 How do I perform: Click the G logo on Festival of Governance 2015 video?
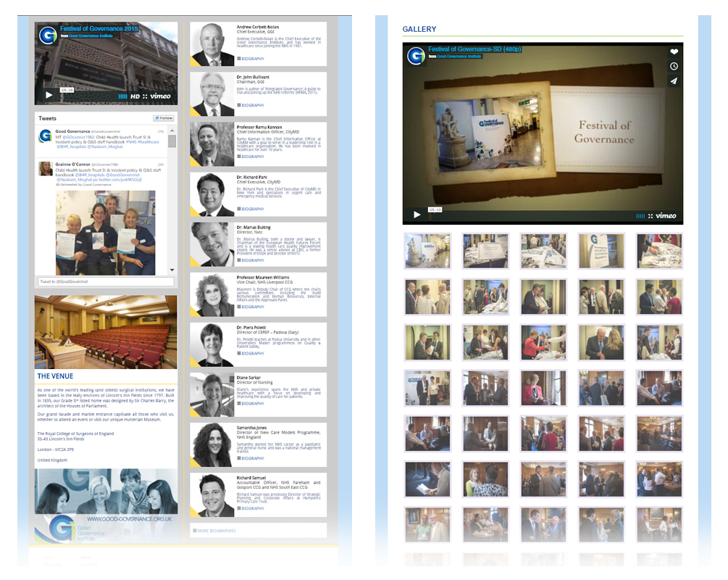coord(47,35)
